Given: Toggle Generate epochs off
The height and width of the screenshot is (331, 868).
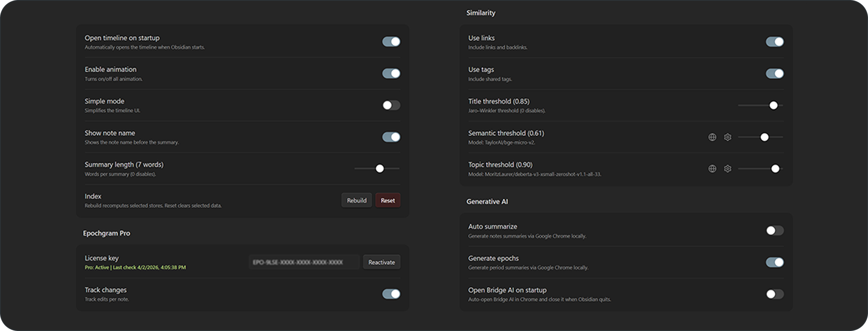Looking at the screenshot, I should click(774, 262).
